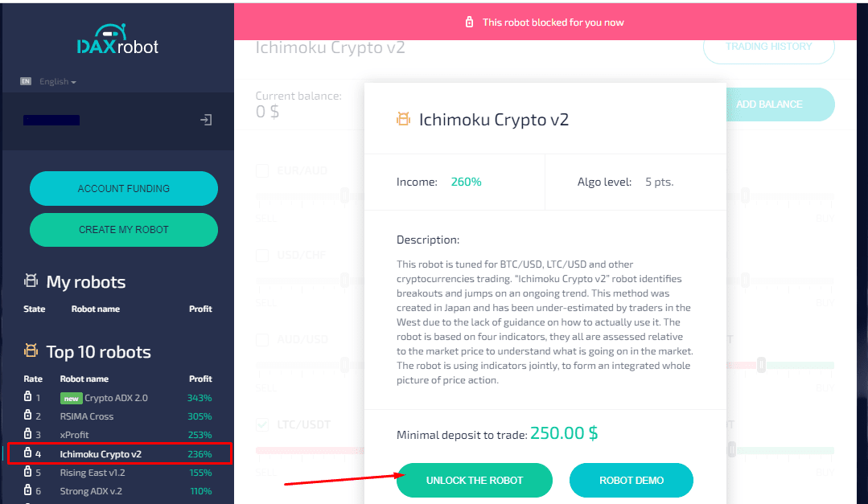The height and width of the screenshot is (504, 868).
Task: Open ACCOUNT FUNDING
Action: 123,189
